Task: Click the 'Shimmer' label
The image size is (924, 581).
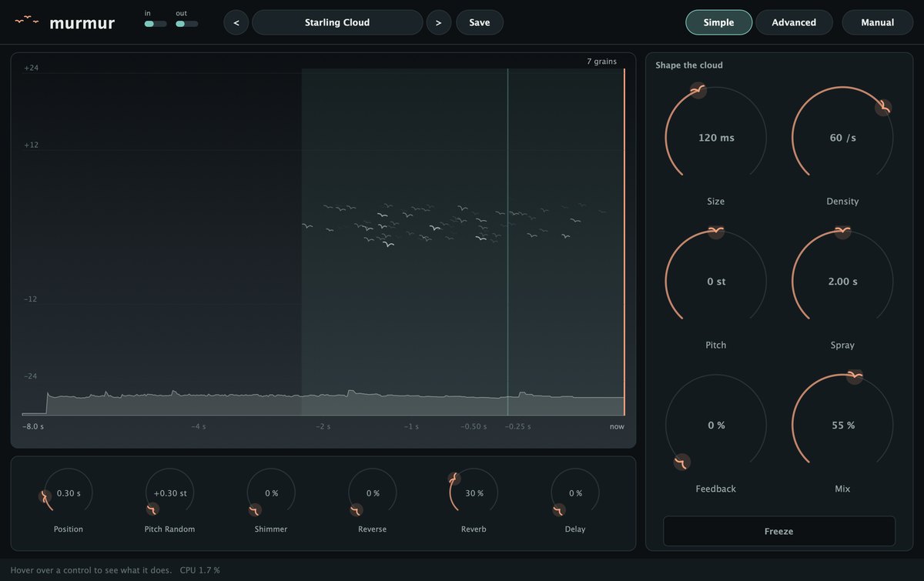Action: (271, 529)
